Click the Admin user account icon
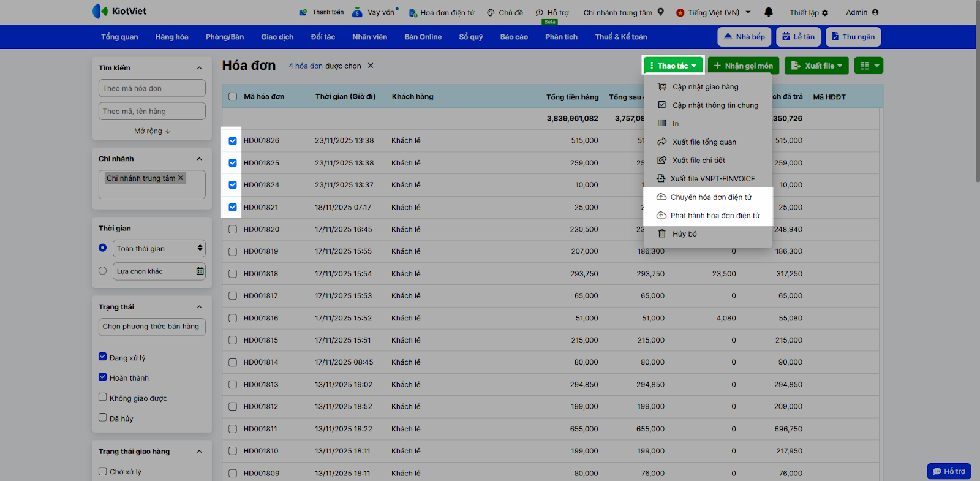This screenshot has height=481, width=980. pos(875,12)
